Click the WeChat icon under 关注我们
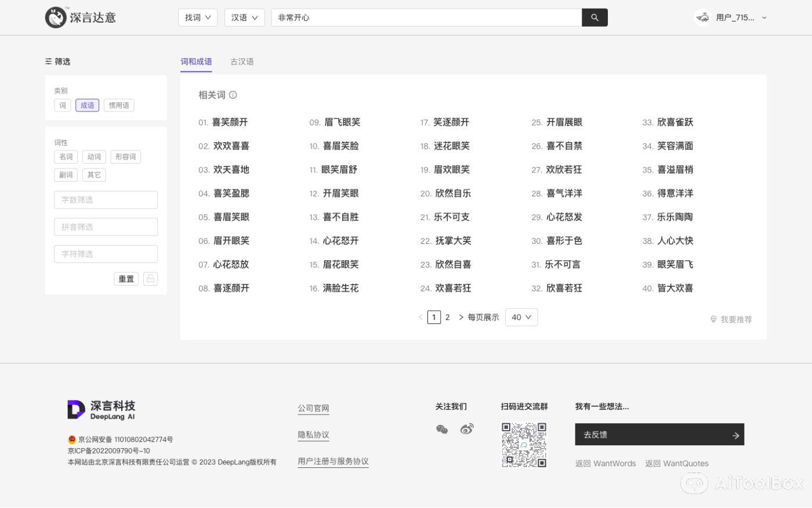The image size is (812, 508). (442, 429)
